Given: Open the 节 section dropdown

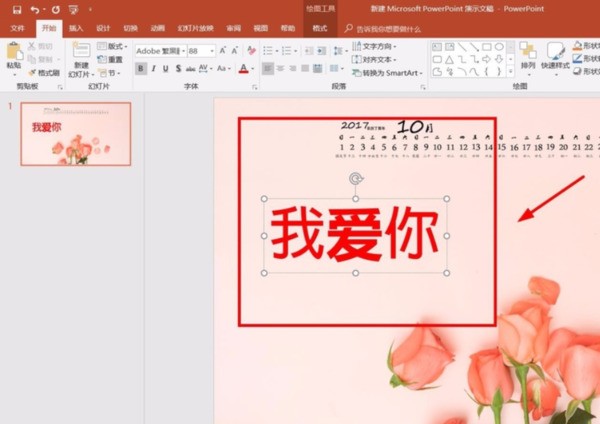Looking at the screenshot, I should [109, 73].
